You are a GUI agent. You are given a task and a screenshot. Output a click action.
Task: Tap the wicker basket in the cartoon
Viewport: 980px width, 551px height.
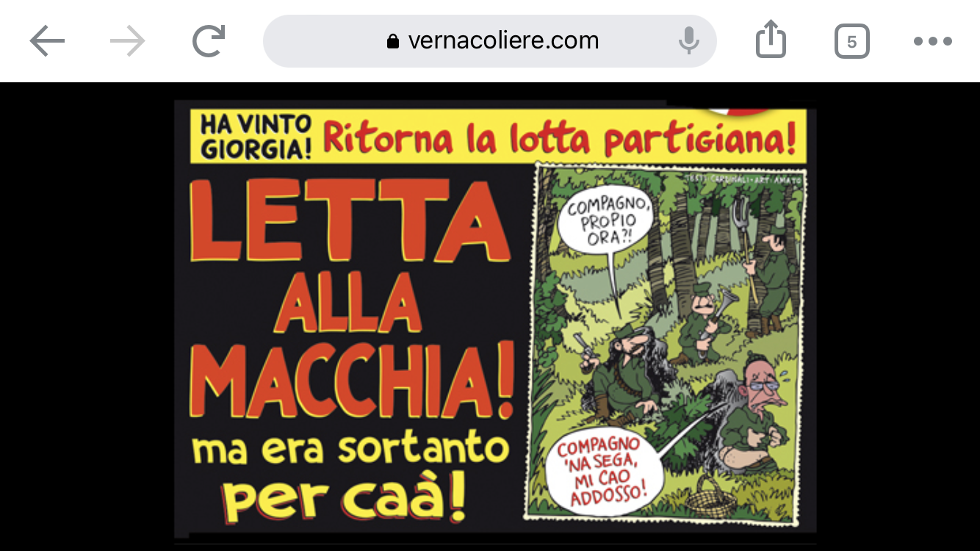click(707, 496)
